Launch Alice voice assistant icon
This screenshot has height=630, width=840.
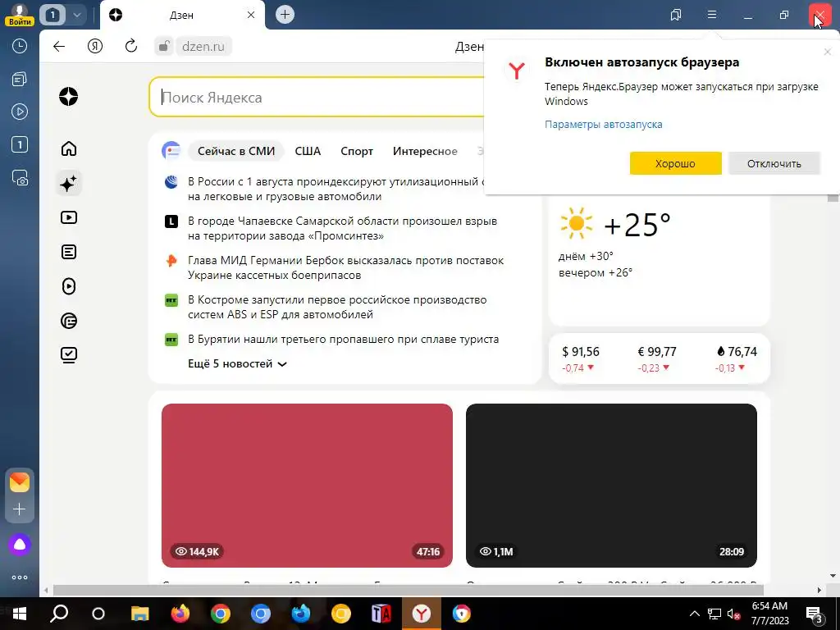(20, 545)
